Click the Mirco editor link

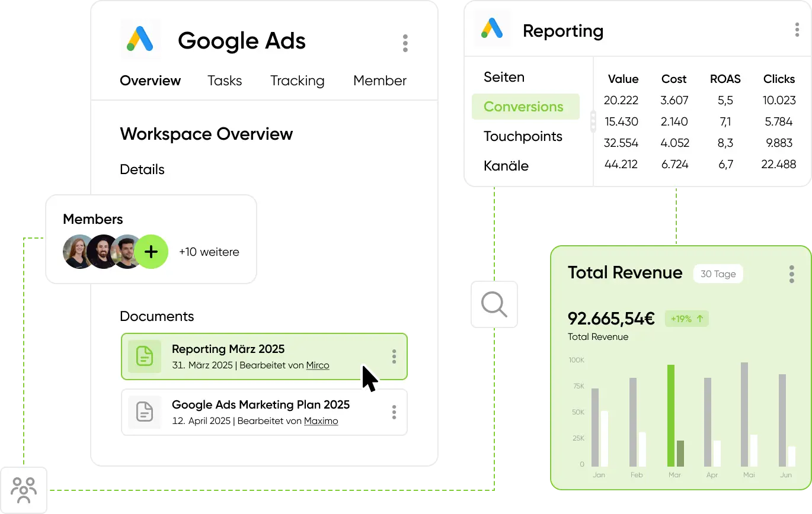pos(318,365)
